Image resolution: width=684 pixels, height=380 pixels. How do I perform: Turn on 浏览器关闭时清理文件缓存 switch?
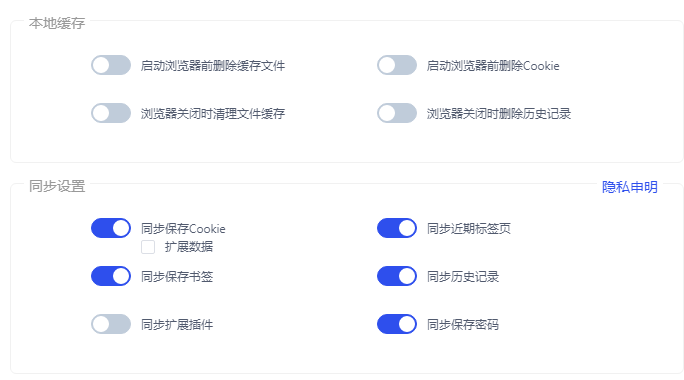(x=111, y=113)
